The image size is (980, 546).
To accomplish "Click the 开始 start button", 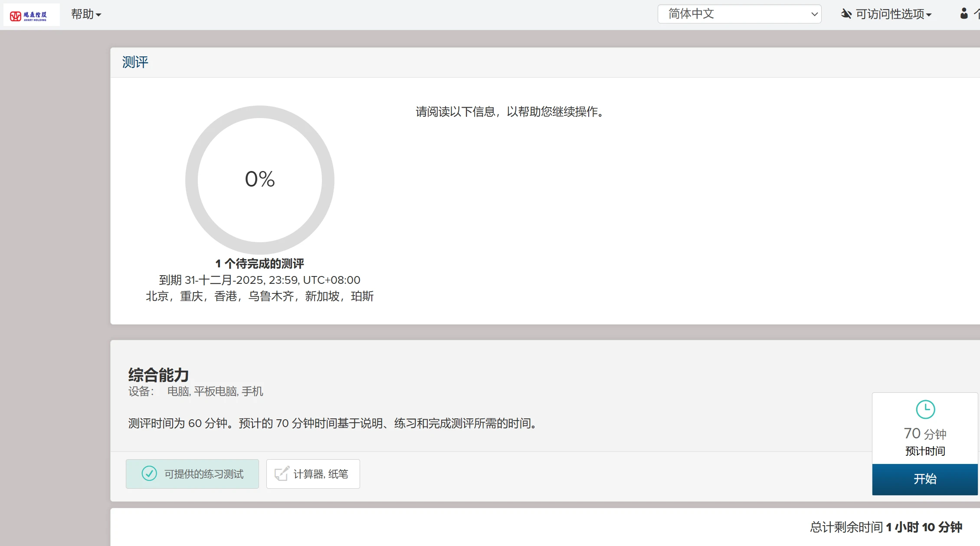I will 924,479.
